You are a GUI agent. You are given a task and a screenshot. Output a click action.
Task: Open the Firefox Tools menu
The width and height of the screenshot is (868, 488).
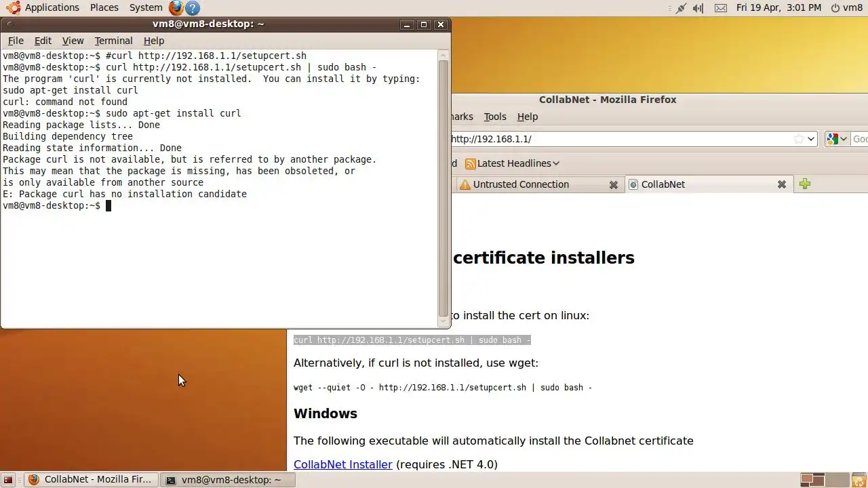coord(495,117)
